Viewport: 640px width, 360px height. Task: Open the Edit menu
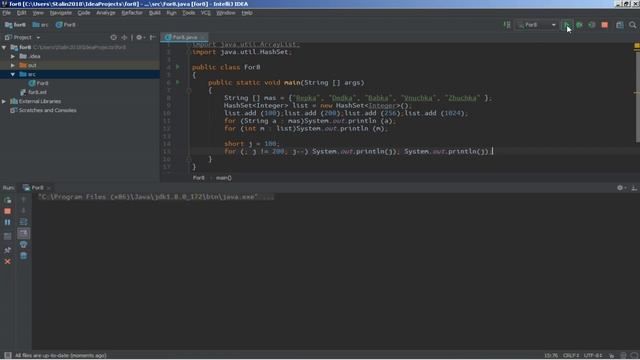point(21,13)
